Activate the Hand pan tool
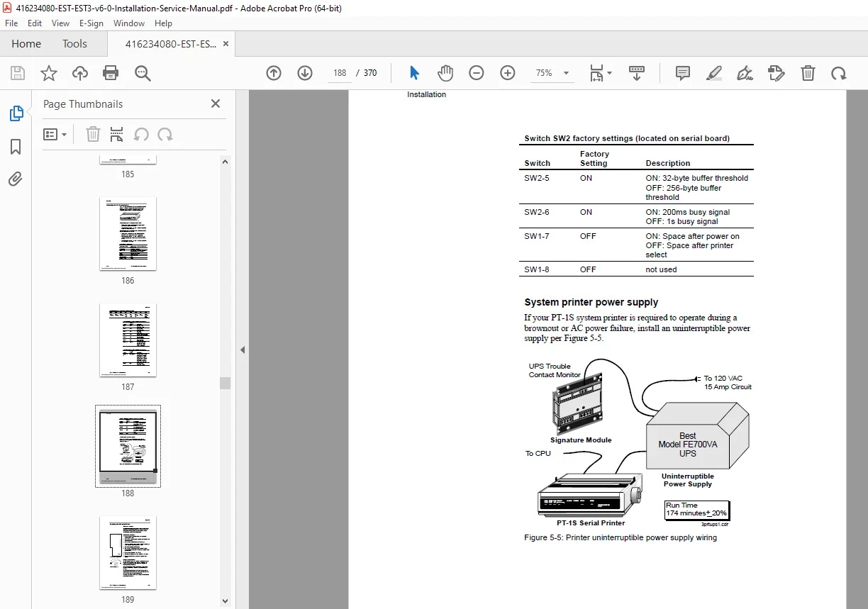This screenshot has width=868, height=609. [445, 73]
